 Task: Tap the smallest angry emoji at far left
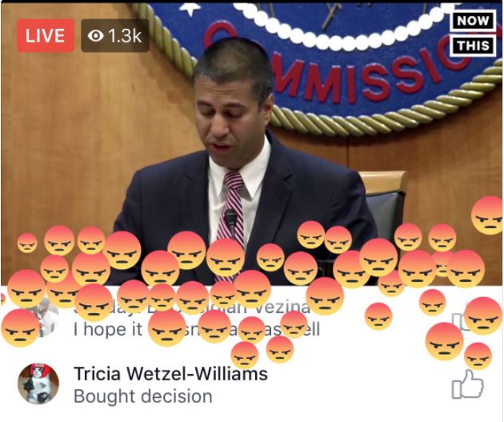[x=27, y=243]
